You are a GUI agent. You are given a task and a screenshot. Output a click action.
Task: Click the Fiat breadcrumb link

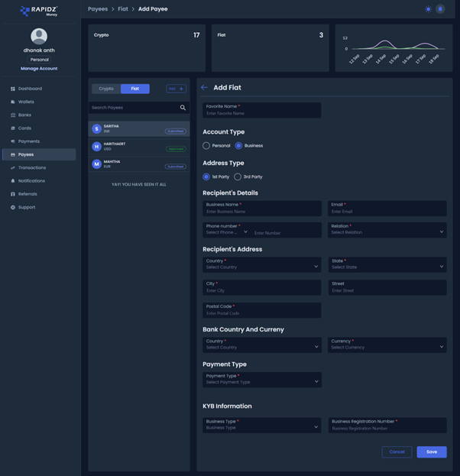(123, 9)
